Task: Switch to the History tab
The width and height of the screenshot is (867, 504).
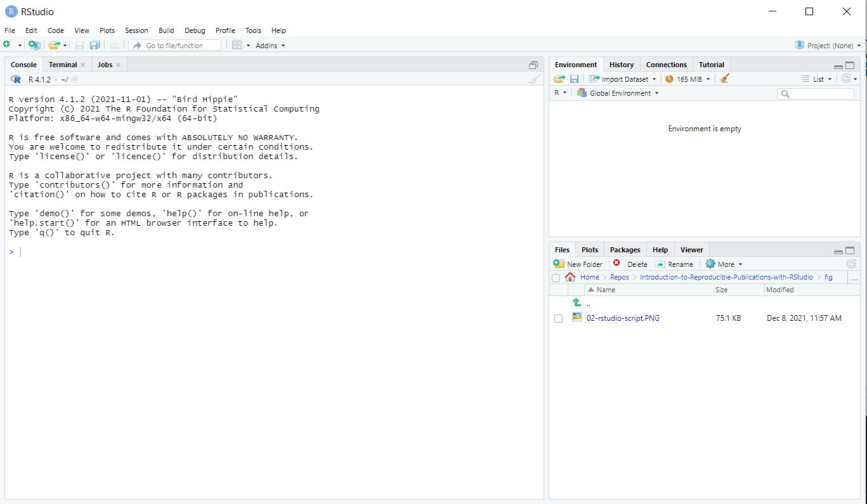Action: [x=622, y=65]
